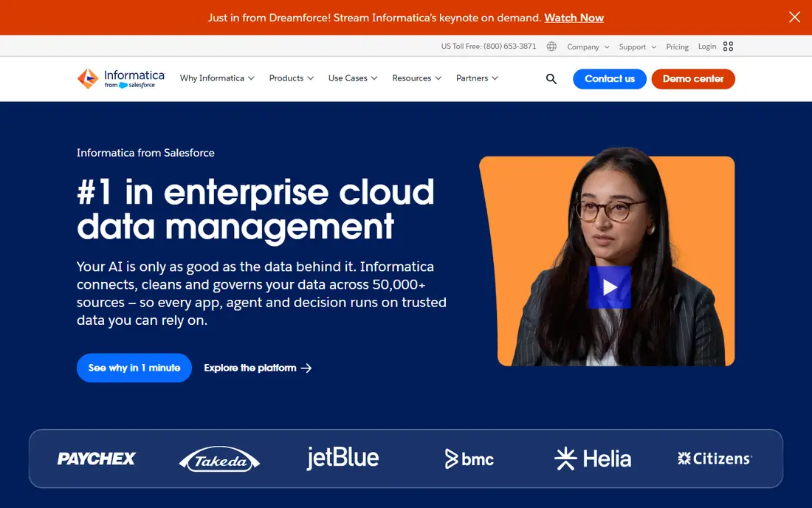Open the Login link
Viewport: 812px width, 508px height.
click(x=707, y=46)
